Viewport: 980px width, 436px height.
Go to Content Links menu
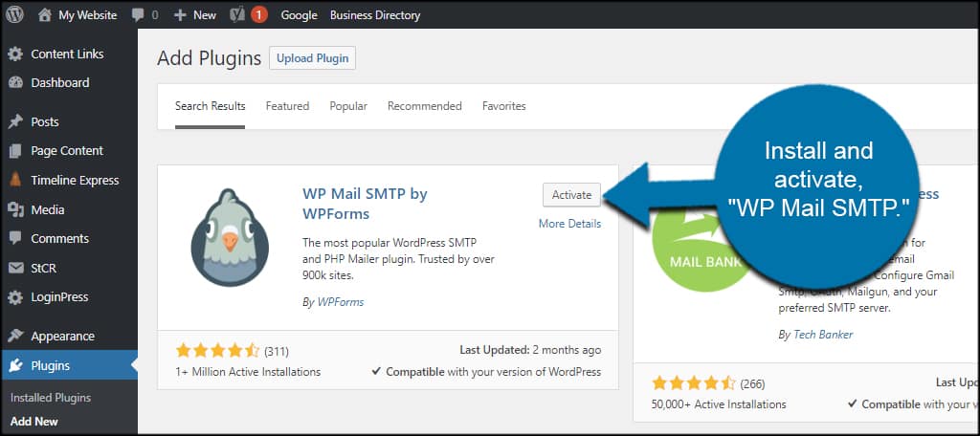68,54
